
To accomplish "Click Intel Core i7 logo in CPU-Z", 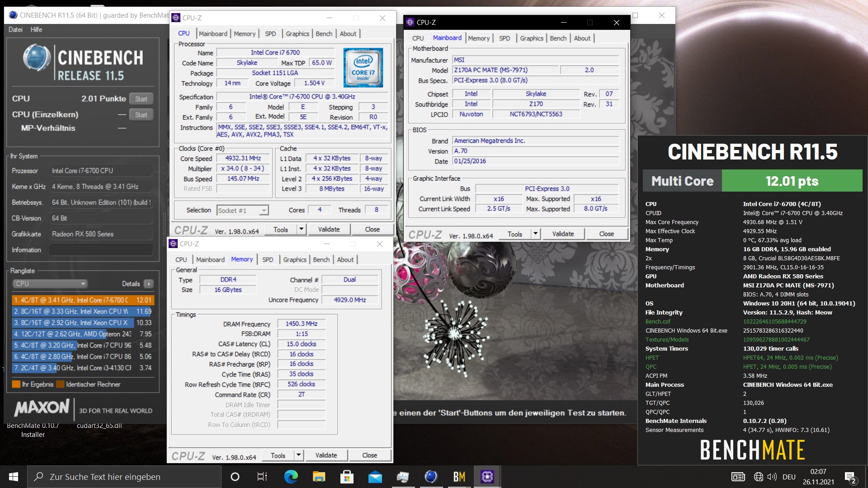I will point(363,67).
